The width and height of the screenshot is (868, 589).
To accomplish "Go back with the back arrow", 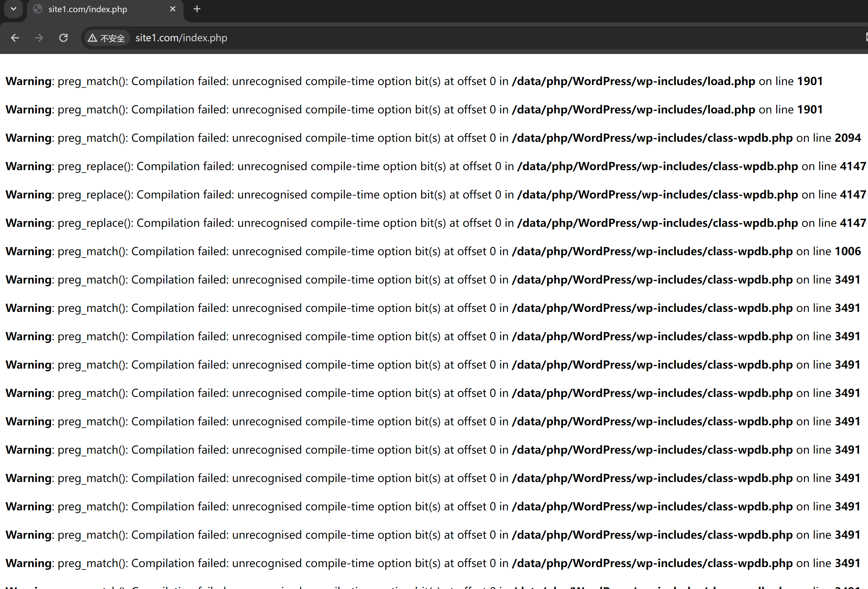I will tap(15, 38).
